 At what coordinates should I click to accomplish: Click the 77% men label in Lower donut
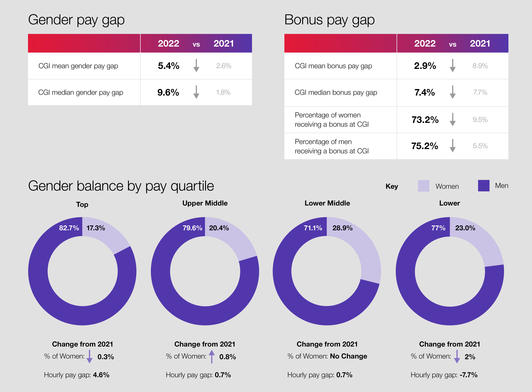438,228
